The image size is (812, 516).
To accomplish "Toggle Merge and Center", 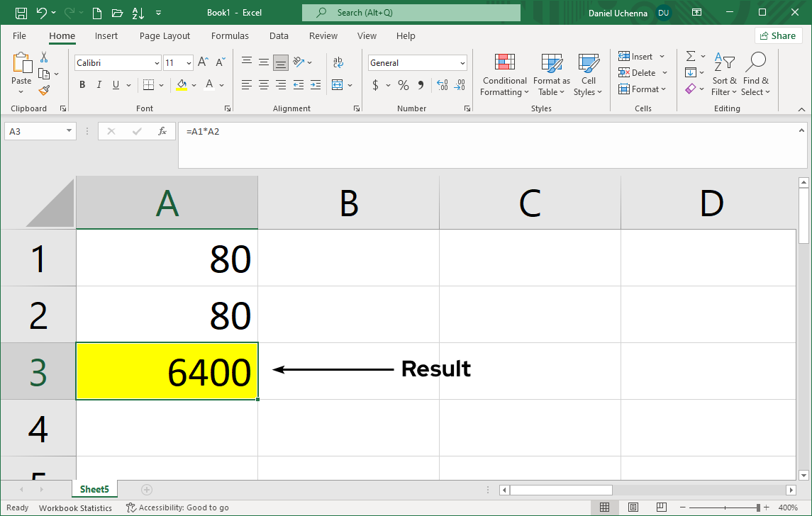I will tap(338, 84).
